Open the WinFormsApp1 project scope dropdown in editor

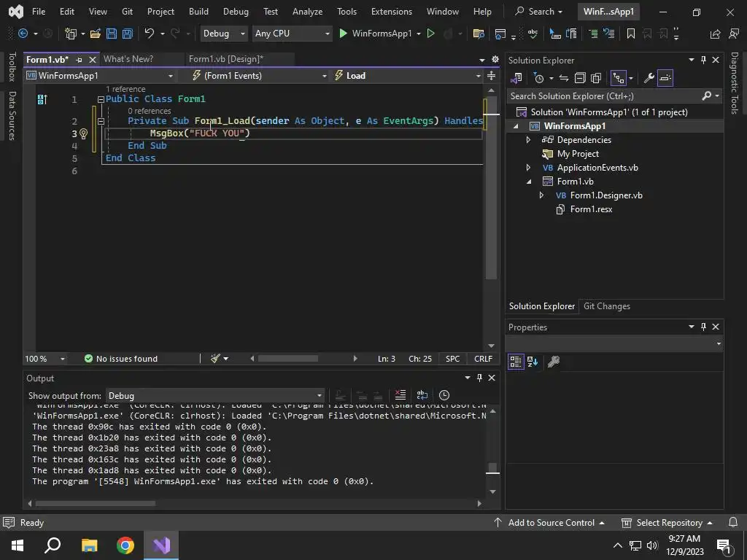click(101, 75)
